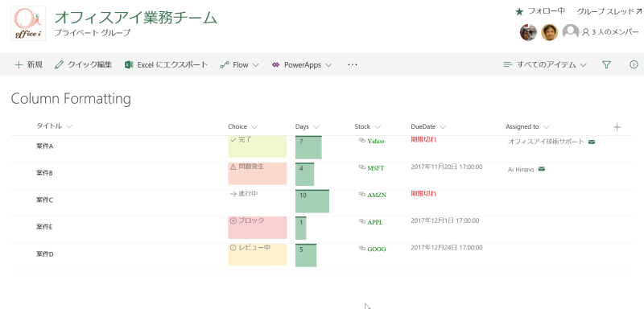Image resolution: width=644 pixels, height=309 pixels.
Task: Click the Days bar showing 7
Action: (308, 147)
